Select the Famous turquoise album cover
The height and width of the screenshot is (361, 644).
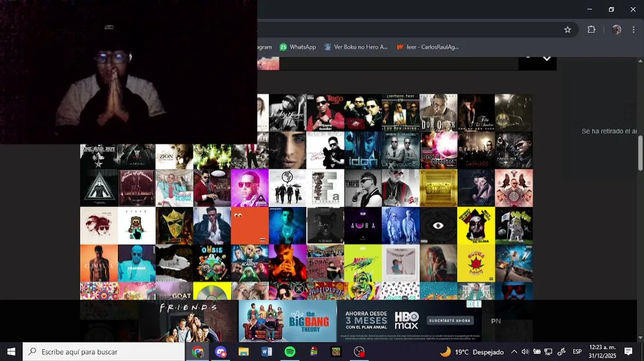point(136,263)
